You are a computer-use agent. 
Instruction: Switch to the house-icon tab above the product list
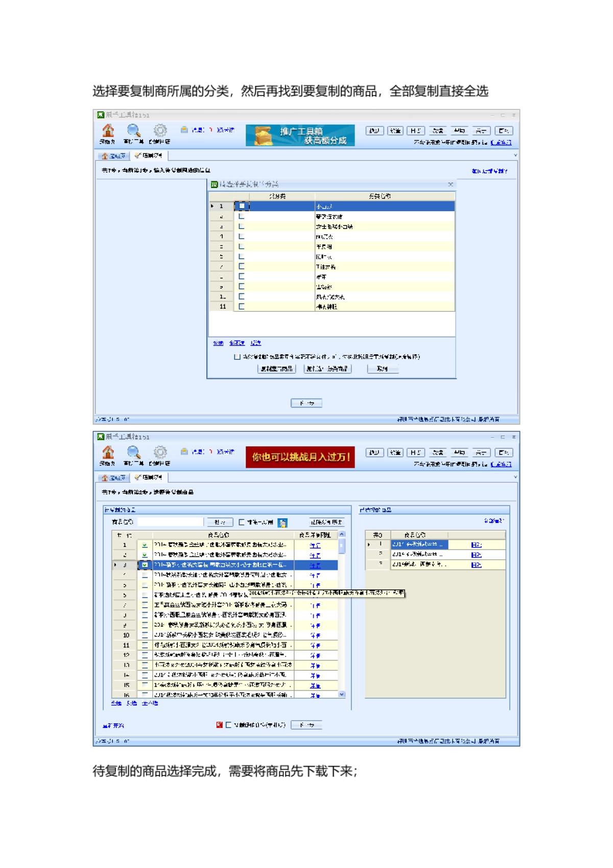[113, 477]
